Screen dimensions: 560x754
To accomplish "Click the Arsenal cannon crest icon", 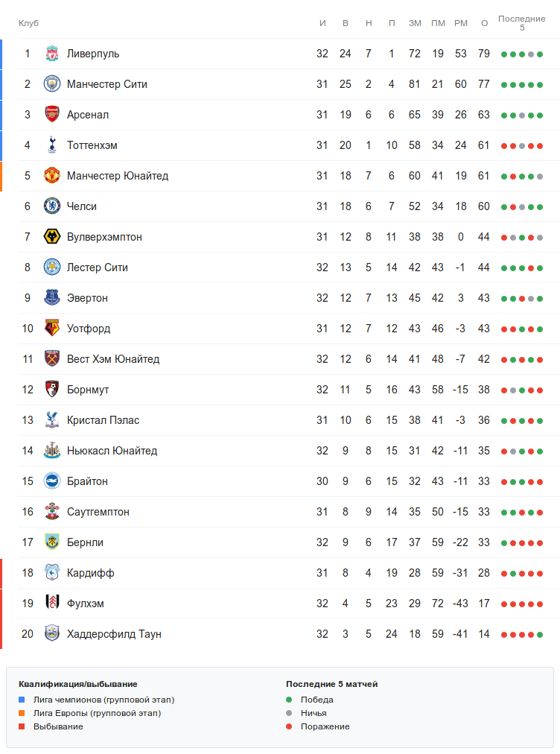I will pyautogui.click(x=51, y=115).
